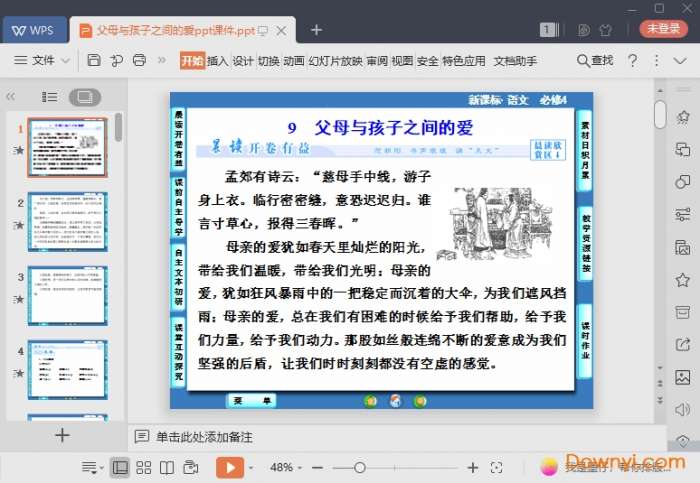The height and width of the screenshot is (483, 700).
Task: Click the fit slide to window icon
Action: pyautogui.click(x=495, y=467)
